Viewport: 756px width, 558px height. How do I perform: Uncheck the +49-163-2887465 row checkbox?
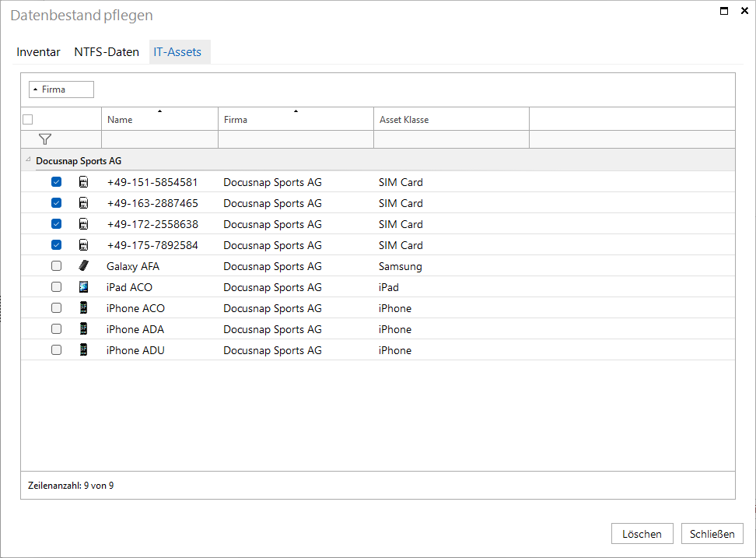[57, 203]
